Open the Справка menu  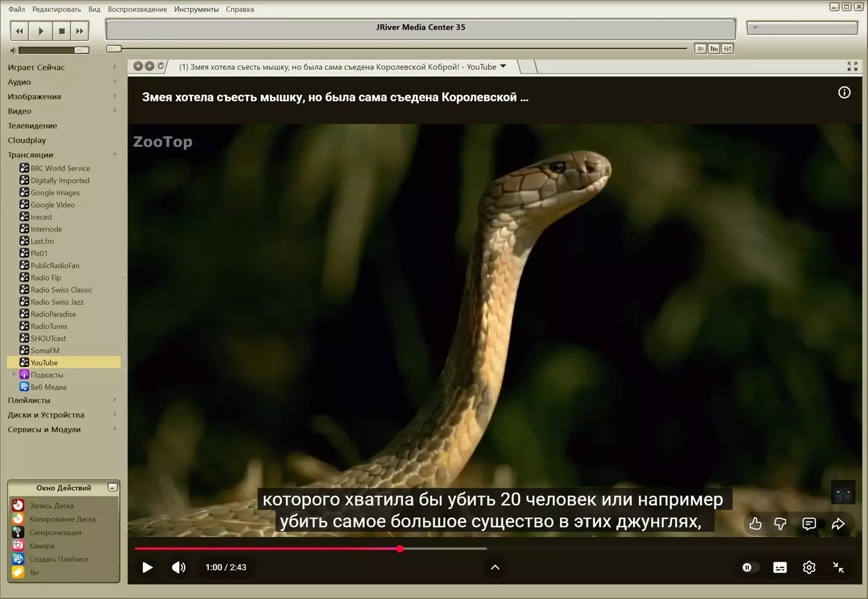240,9
